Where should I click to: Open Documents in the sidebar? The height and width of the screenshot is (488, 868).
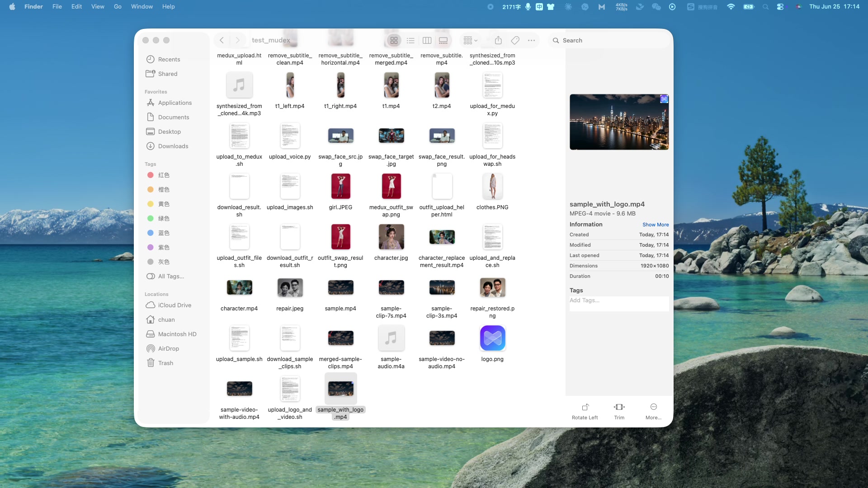[x=174, y=117]
